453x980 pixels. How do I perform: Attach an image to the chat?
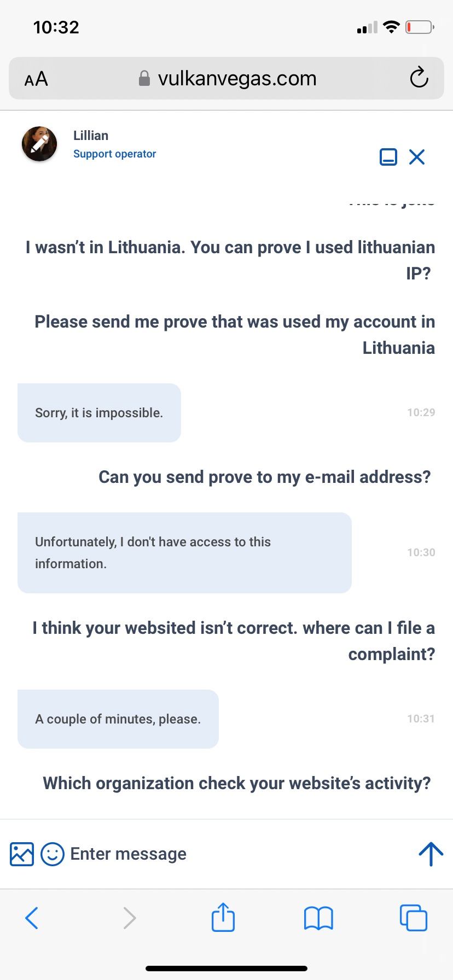click(22, 854)
